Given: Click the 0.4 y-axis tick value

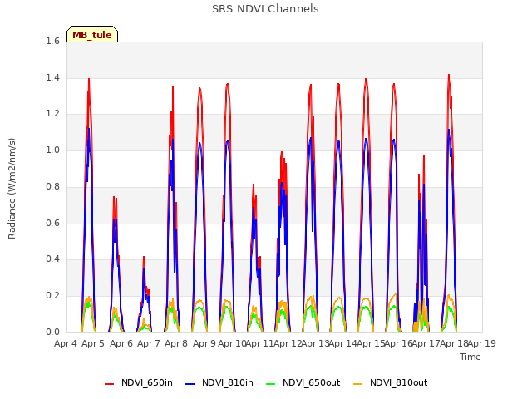Looking at the screenshot, I should click(52, 259).
